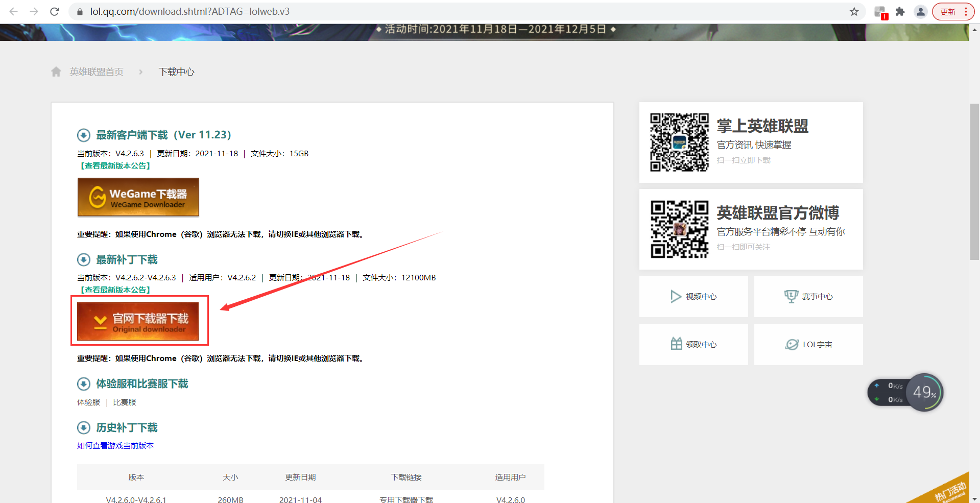Bookmark this page with the star icon
This screenshot has width=980, height=503.
(854, 12)
